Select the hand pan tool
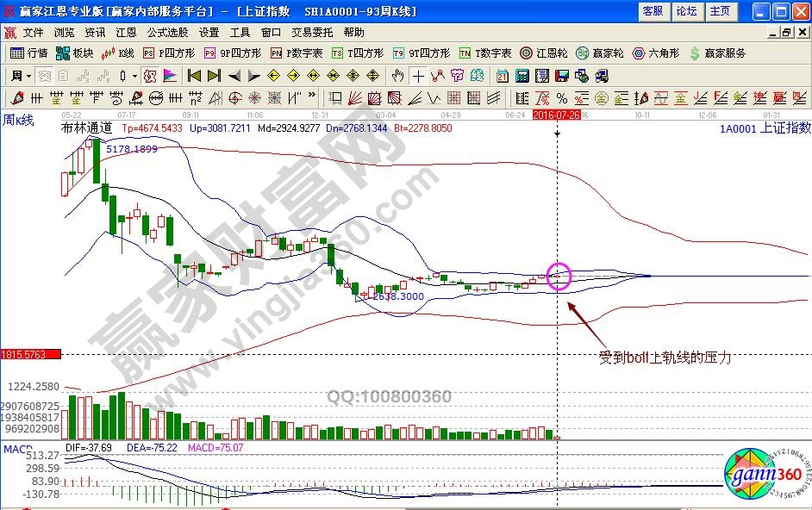 click(397, 76)
